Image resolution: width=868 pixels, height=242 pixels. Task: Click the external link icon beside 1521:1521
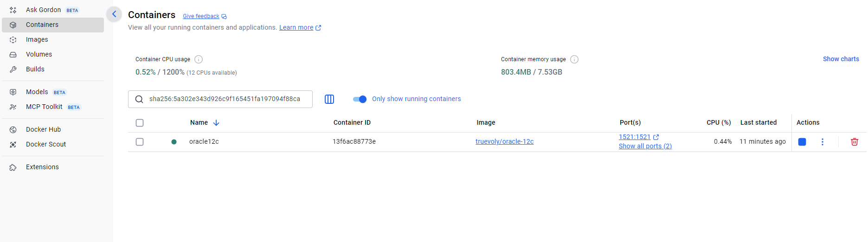coord(656,137)
